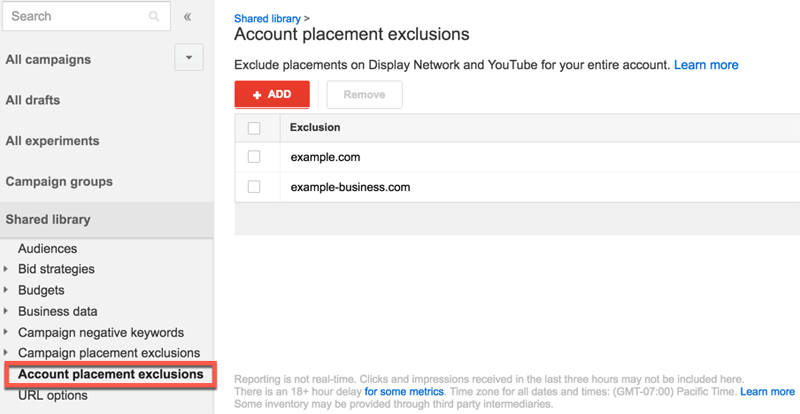800x414 pixels.
Task: Type in the Search input field
Action: [x=75, y=17]
